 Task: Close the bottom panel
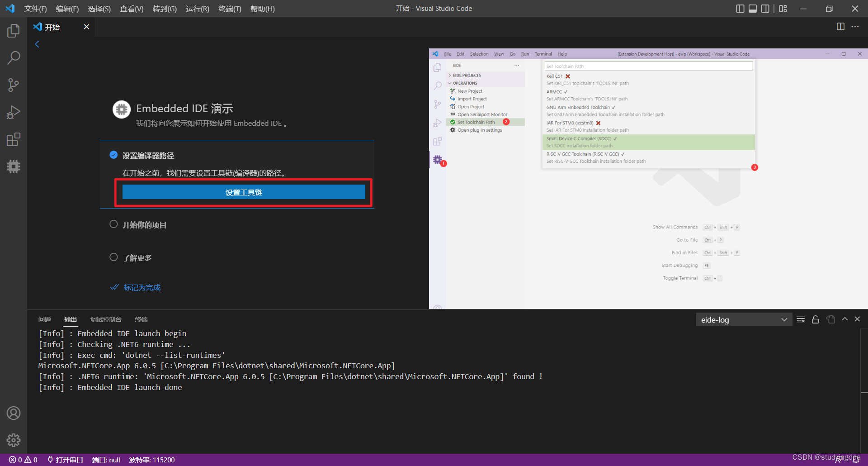pyautogui.click(x=857, y=319)
